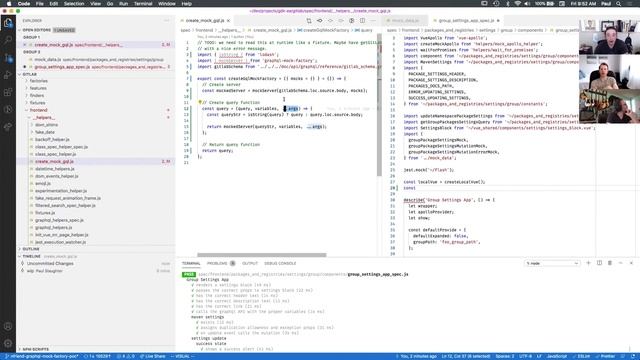640x360 pixels.
Task: Click the JavaScript language mode status item
Action: (x=556, y=356)
